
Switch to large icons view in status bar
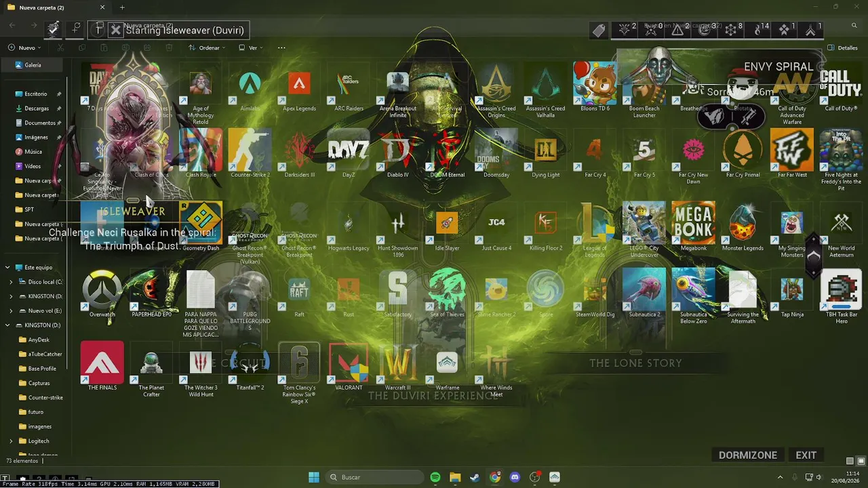[x=860, y=461]
